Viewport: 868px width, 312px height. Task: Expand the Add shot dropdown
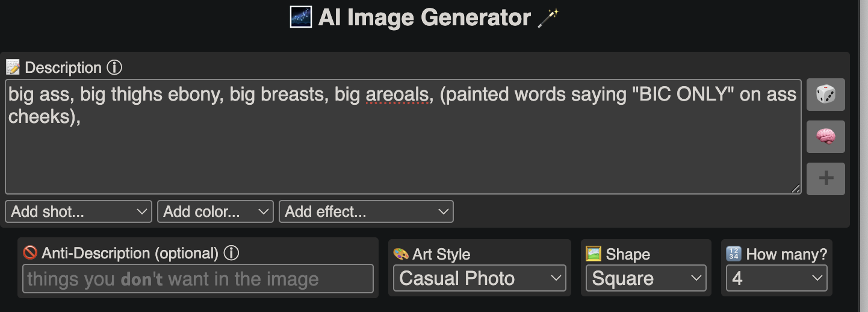click(78, 211)
